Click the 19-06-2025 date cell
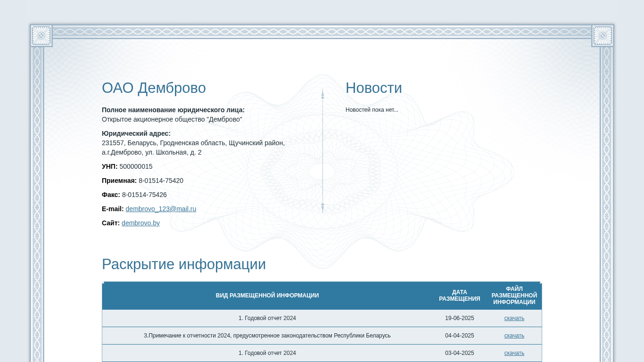The width and height of the screenshot is (644, 362). [459, 318]
